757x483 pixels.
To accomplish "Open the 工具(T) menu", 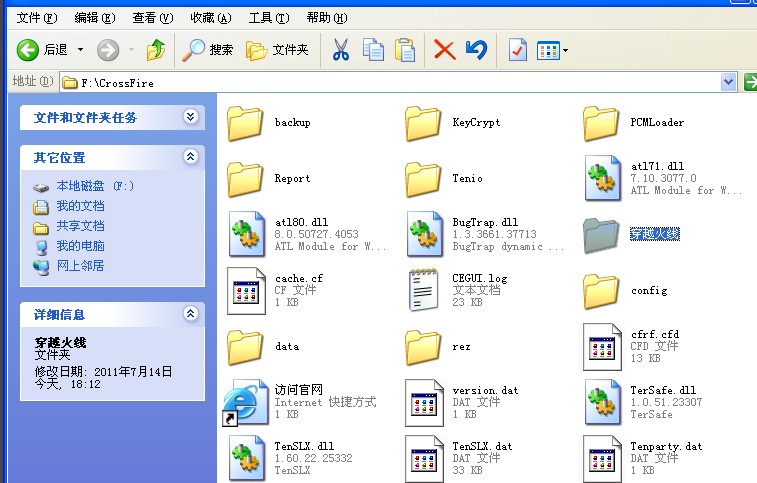I will coord(269,18).
